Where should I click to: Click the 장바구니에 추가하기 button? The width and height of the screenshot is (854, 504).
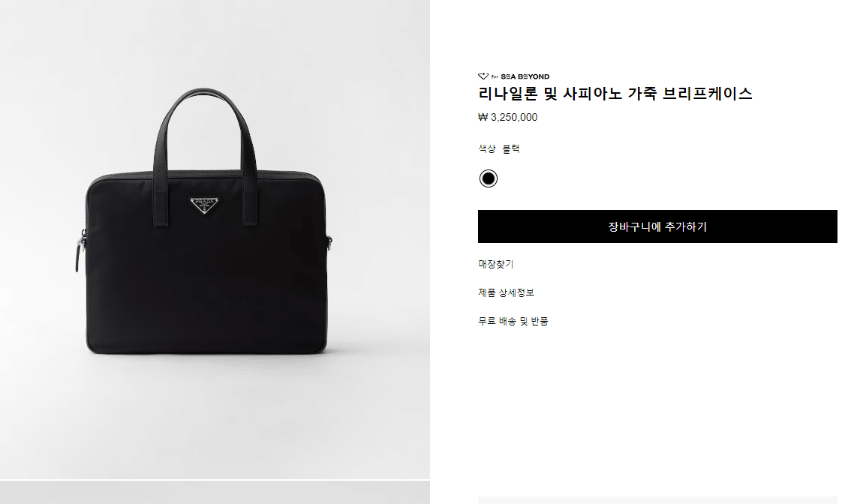(x=657, y=226)
